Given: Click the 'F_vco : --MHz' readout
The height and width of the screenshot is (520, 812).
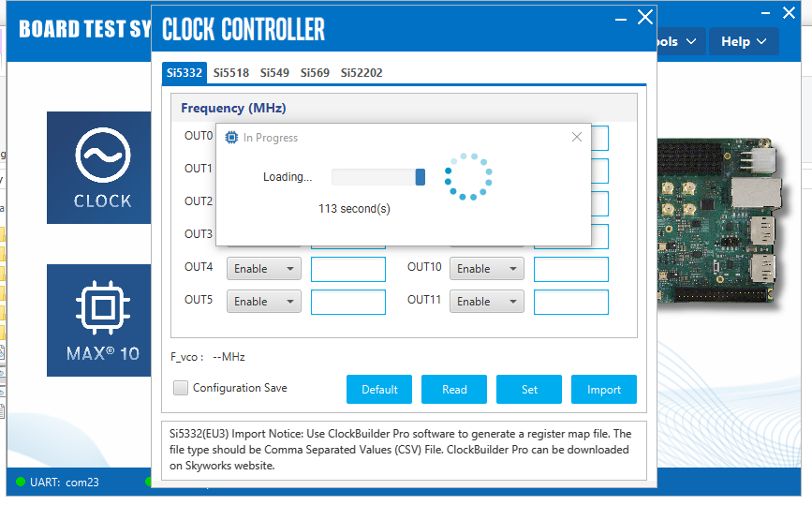Looking at the screenshot, I should (x=208, y=357).
